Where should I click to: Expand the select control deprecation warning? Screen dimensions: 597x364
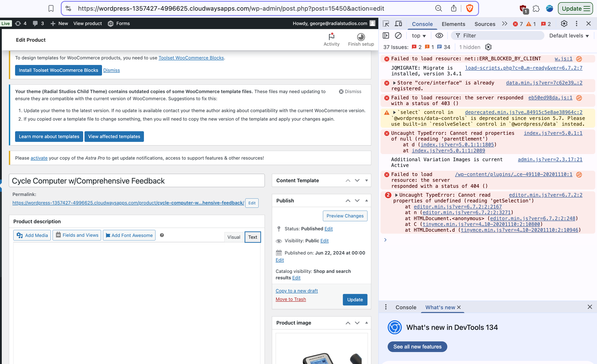tap(395, 112)
